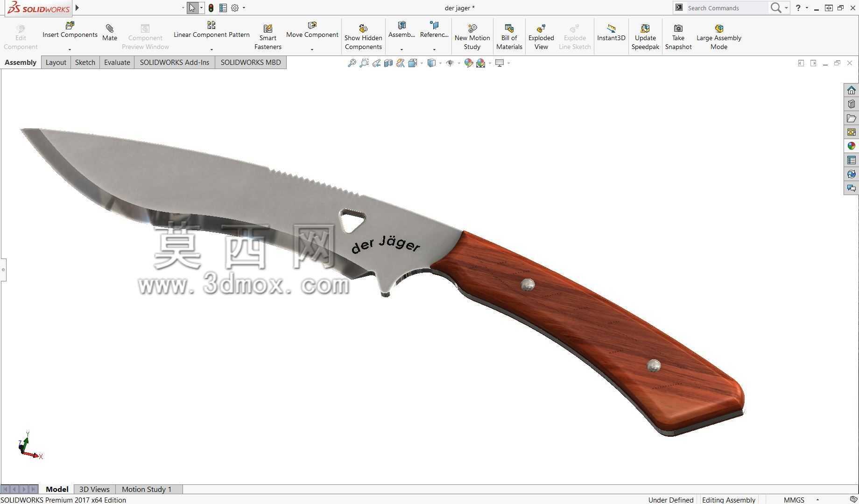Start a New Motion Study
Image resolution: width=859 pixels, height=504 pixels.
click(472, 37)
